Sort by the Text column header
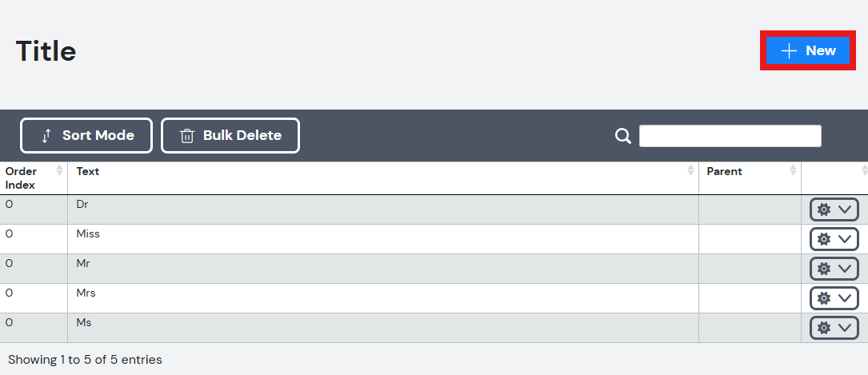The width and height of the screenshot is (868, 375). click(x=383, y=178)
